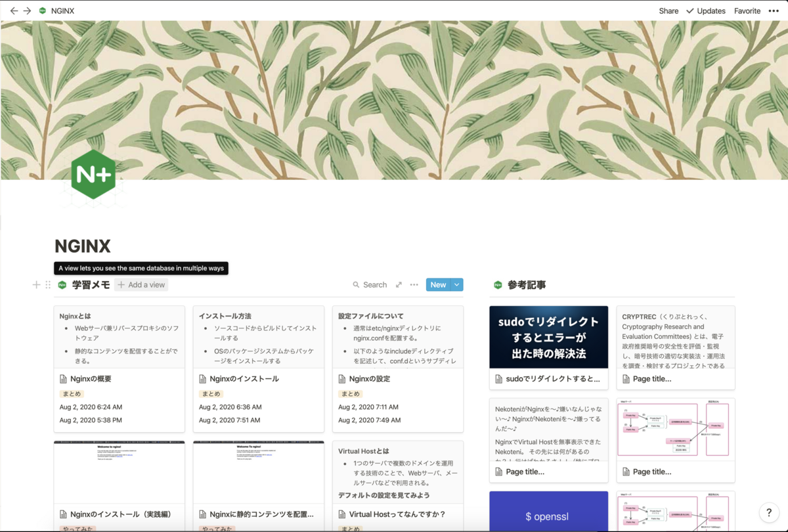
Task: Mark the page as Favorite
Action: [747, 11]
